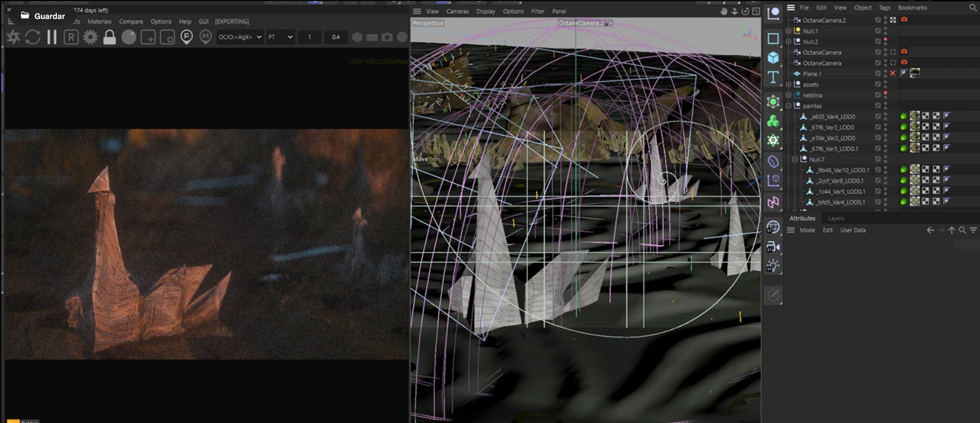Image resolution: width=980 pixels, height=423 pixels.
Task: Open the PT kernel dropdown
Action: pos(280,37)
